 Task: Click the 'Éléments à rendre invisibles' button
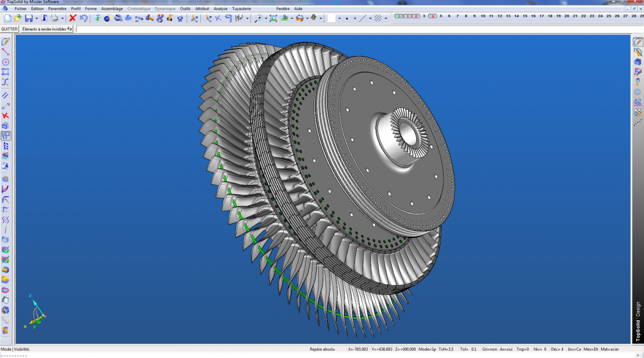(47, 29)
